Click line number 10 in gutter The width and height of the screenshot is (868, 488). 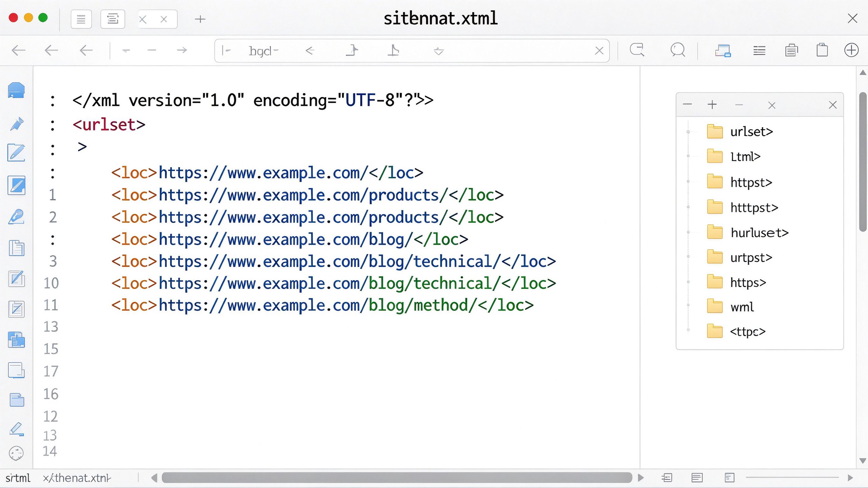tap(51, 283)
